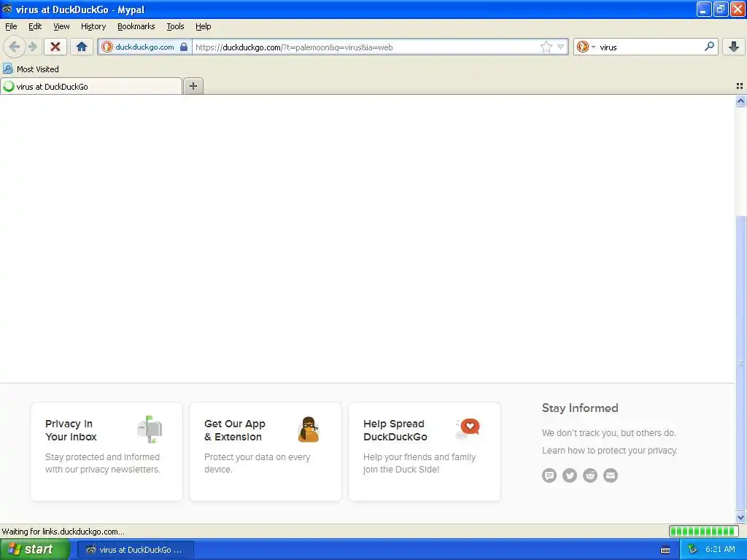747x560 pixels.
Task: Open the search engine selector dropdown
Action: click(x=586, y=47)
